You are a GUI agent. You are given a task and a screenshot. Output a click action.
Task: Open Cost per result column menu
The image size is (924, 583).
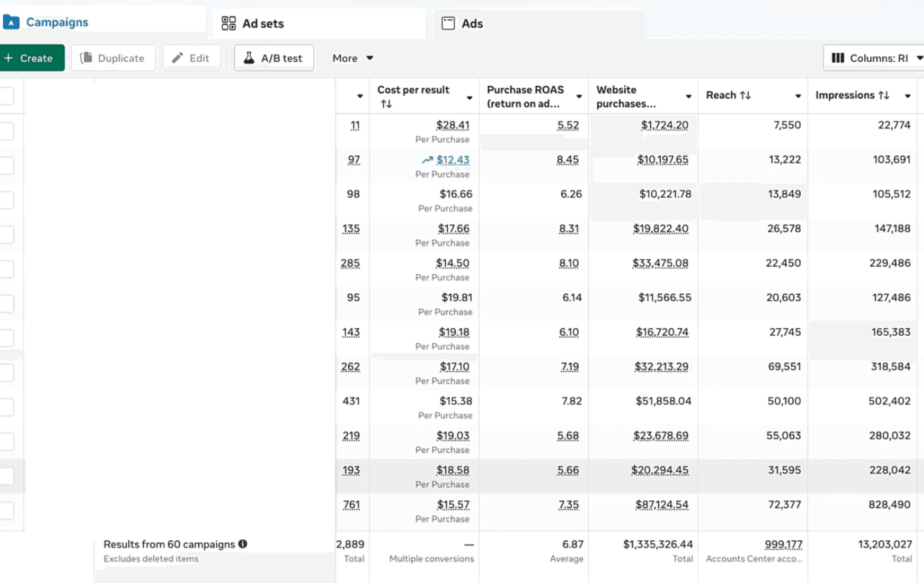click(x=469, y=98)
